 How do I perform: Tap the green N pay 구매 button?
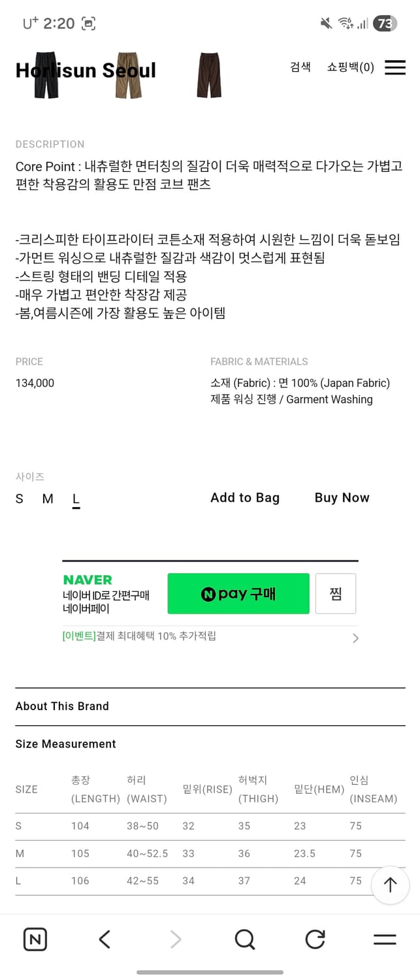pos(238,593)
